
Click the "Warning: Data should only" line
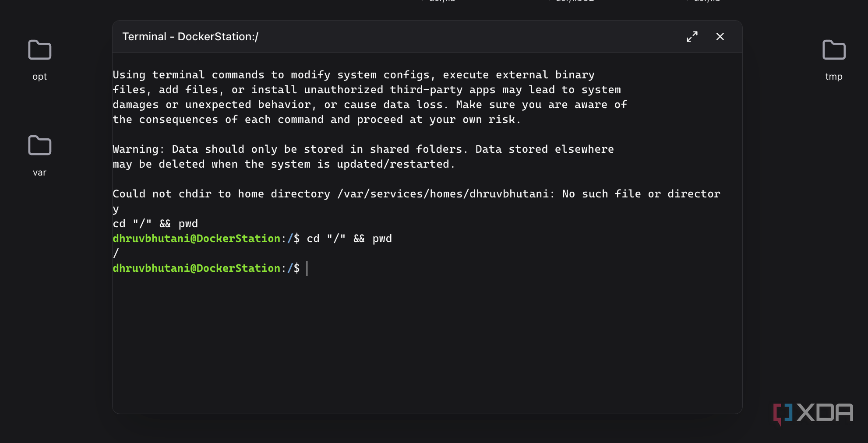[x=363, y=149]
